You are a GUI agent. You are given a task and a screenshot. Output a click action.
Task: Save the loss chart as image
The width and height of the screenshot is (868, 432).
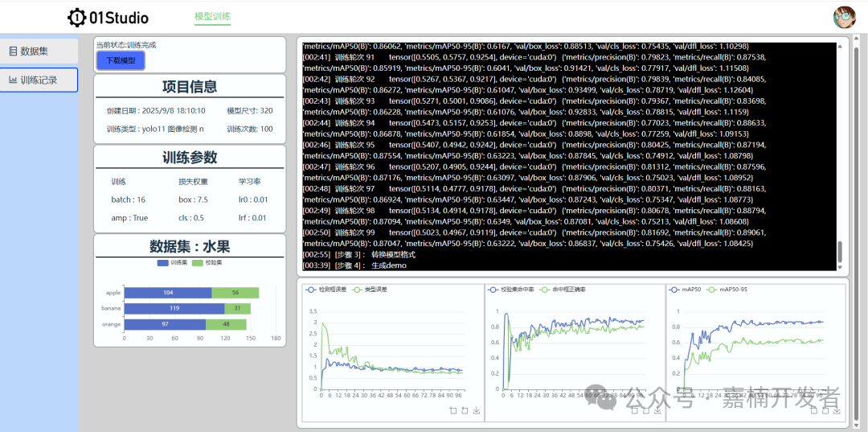point(477,410)
